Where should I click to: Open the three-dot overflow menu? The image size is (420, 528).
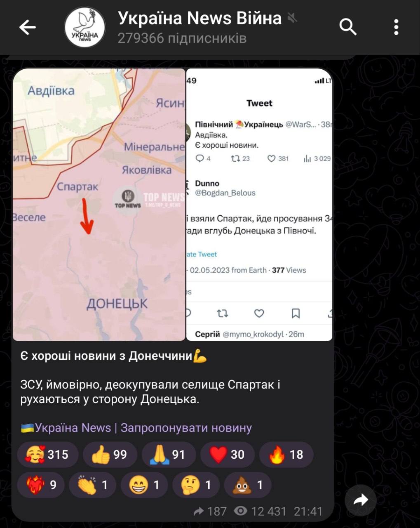click(x=396, y=27)
